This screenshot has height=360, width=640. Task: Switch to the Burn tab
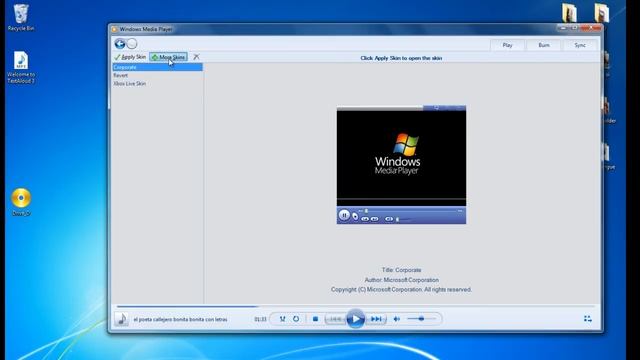(x=544, y=45)
